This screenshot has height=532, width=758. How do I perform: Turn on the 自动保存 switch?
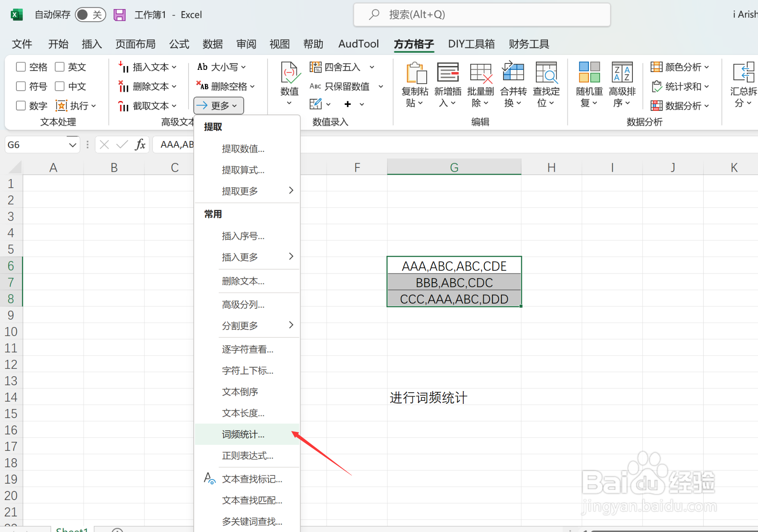(90, 14)
